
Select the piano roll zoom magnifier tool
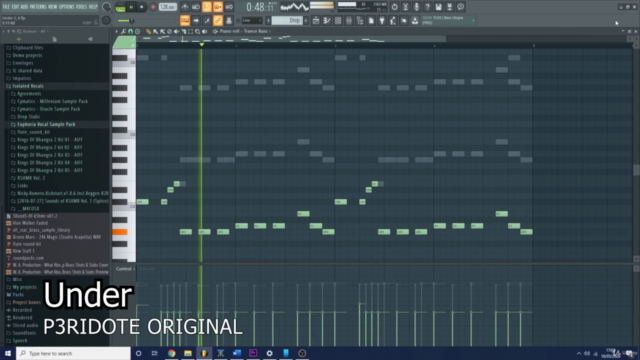click(198, 31)
